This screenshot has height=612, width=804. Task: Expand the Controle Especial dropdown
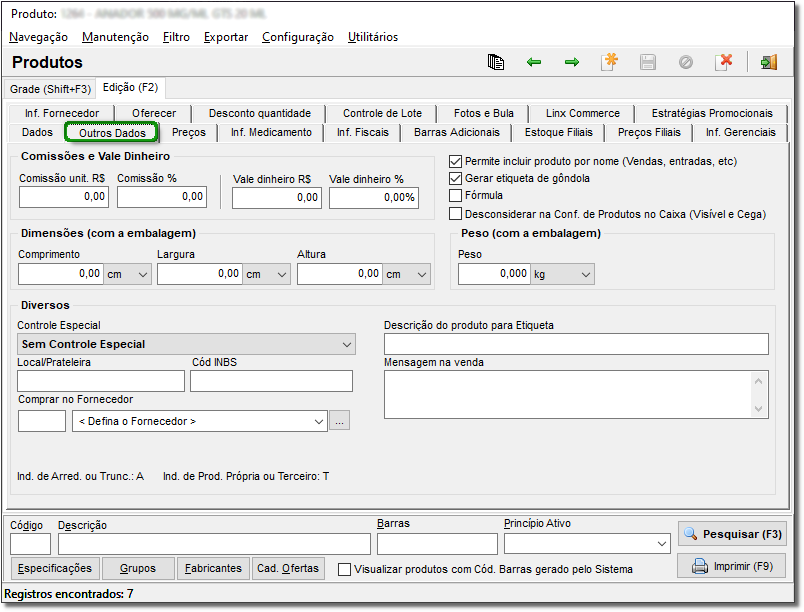(347, 344)
